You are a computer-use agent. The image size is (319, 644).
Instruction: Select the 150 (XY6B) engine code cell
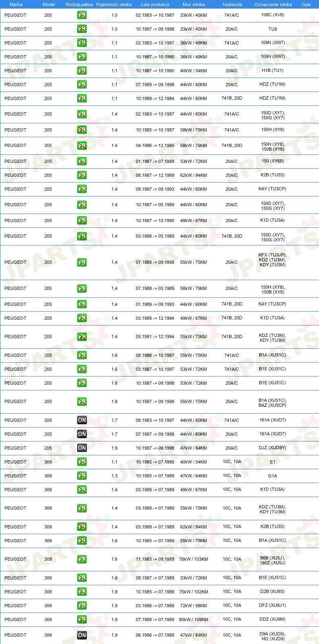[272, 161]
